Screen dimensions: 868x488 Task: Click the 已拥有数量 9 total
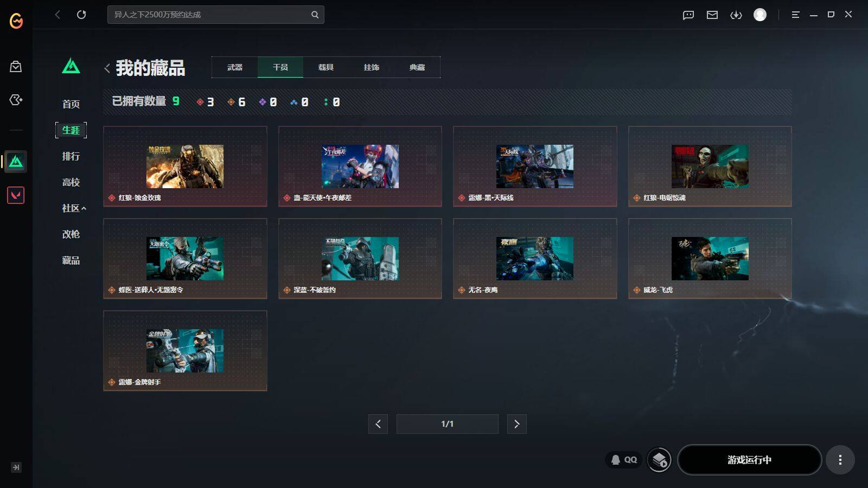[146, 101]
